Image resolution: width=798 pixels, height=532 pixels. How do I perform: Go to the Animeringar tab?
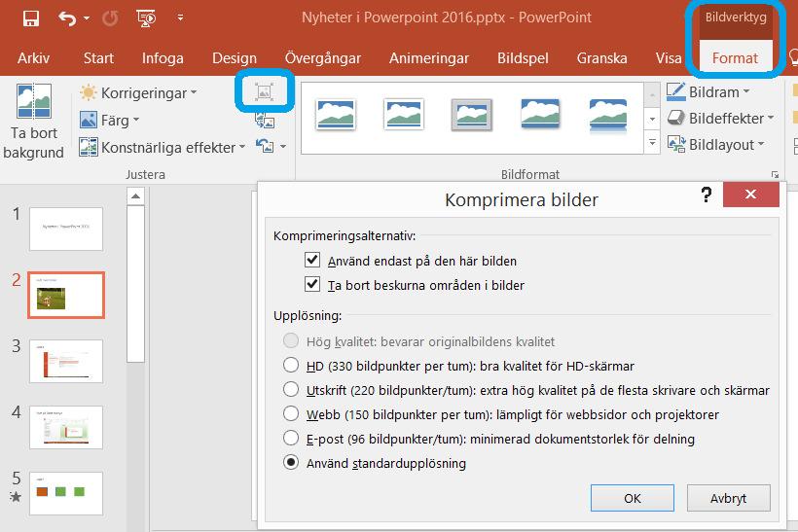coord(428,58)
